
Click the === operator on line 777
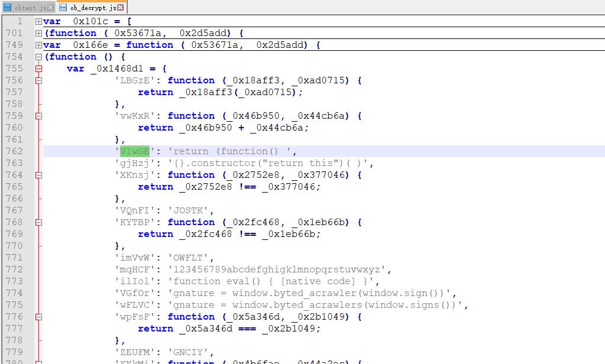click(x=247, y=329)
